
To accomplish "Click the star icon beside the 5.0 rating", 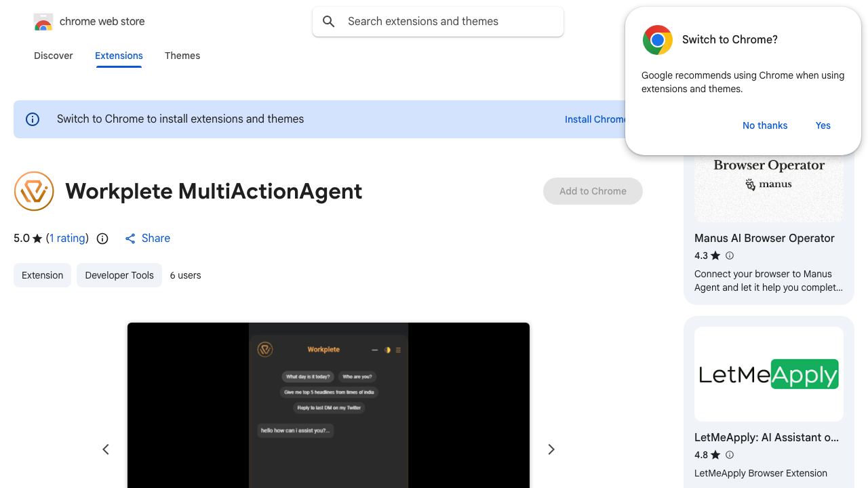I will [37, 239].
